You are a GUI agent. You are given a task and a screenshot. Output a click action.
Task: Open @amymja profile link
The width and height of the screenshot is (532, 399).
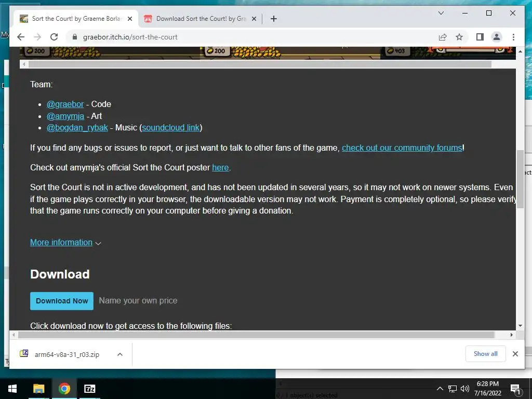[65, 116]
